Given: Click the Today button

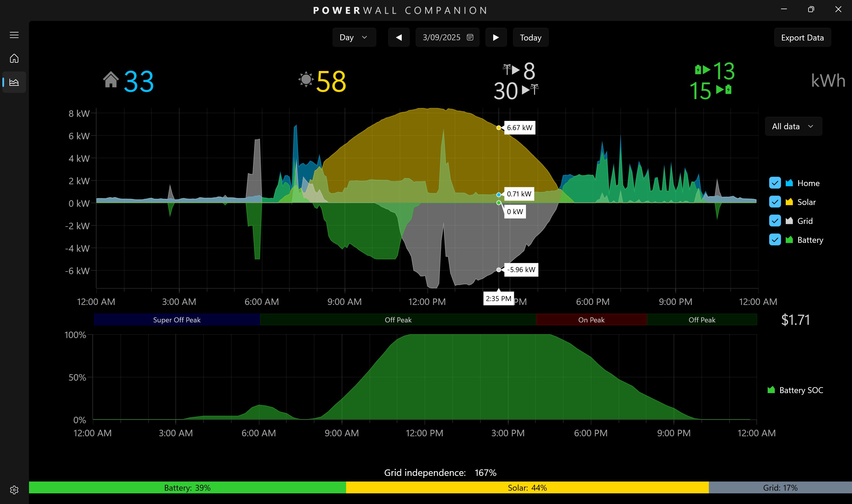Looking at the screenshot, I should point(530,37).
